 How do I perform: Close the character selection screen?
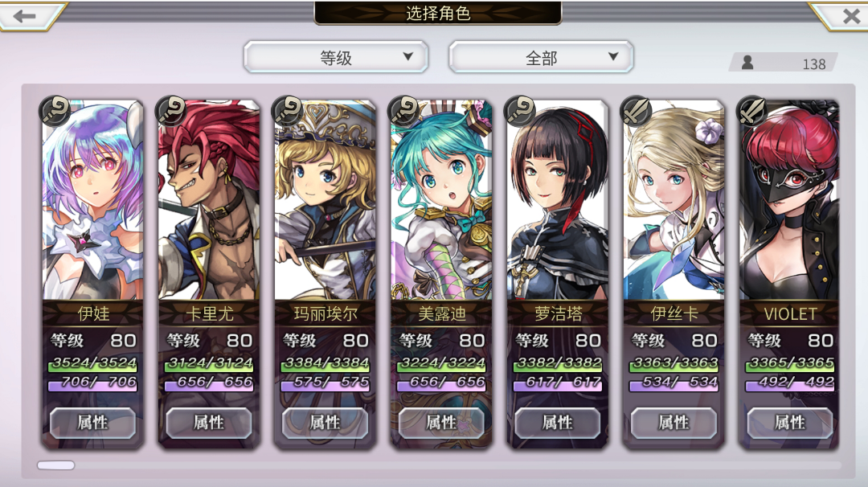(x=850, y=15)
